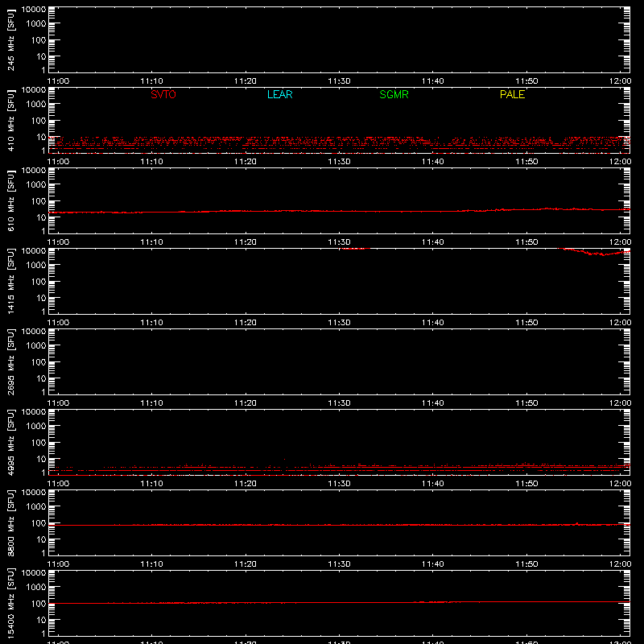This screenshot has width=644, height=644.
Task: Select the 2695 MHz [SFU] axis title
Action: coord(11,361)
